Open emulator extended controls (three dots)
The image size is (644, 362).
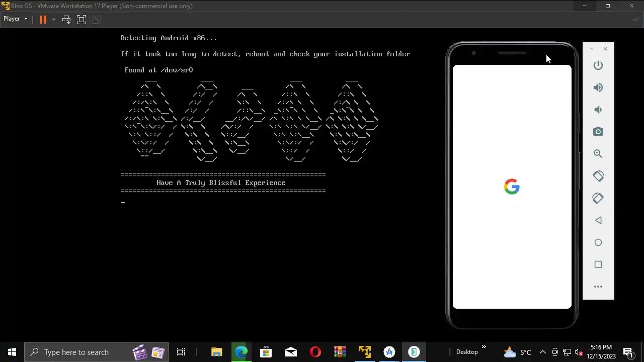[598, 287]
